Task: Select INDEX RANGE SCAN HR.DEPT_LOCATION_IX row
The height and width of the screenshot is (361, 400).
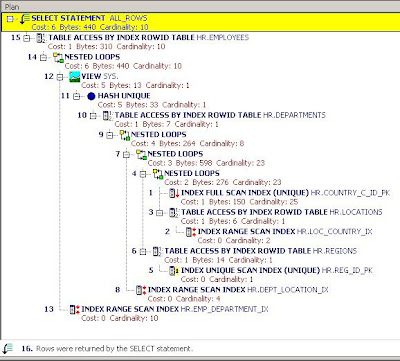Action: 238,289
